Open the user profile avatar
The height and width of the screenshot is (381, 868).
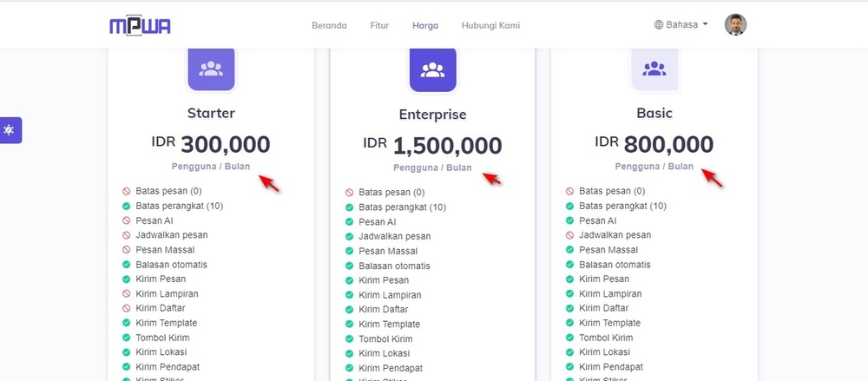(x=736, y=25)
